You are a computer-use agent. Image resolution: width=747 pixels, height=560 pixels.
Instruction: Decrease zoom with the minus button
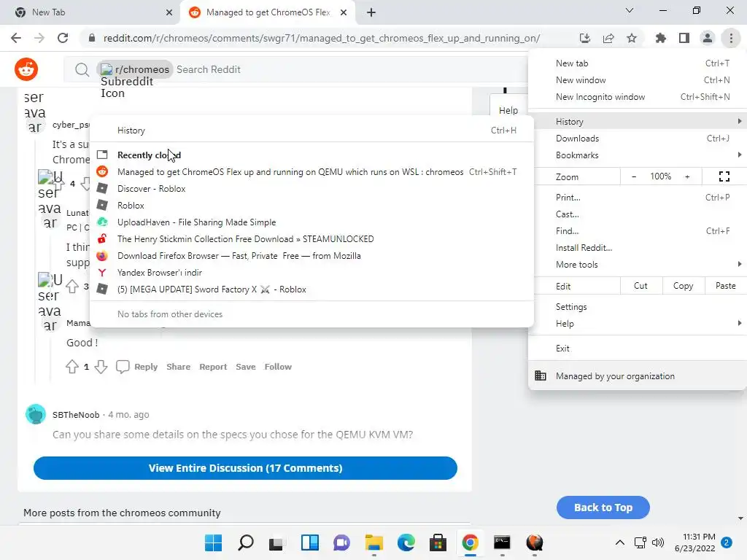tap(634, 176)
